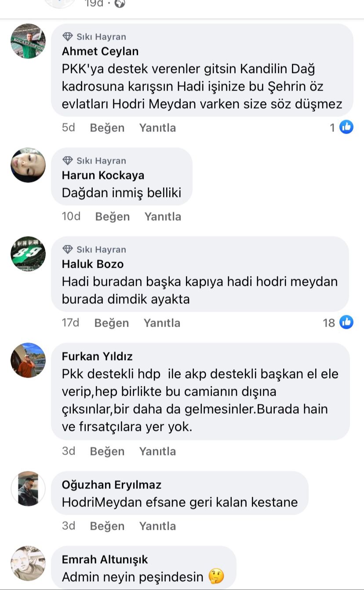The height and width of the screenshot is (590, 364).
Task: Open Emrah Altunışık's name link
Action: pyautogui.click(x=105, y=559)
